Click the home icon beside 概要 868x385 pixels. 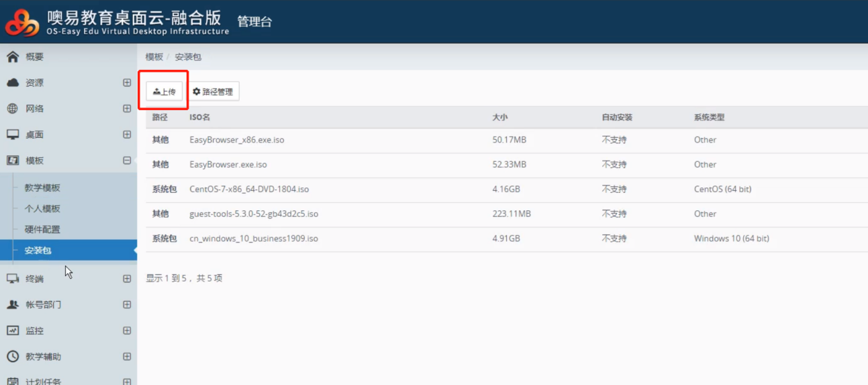[13, 57]
